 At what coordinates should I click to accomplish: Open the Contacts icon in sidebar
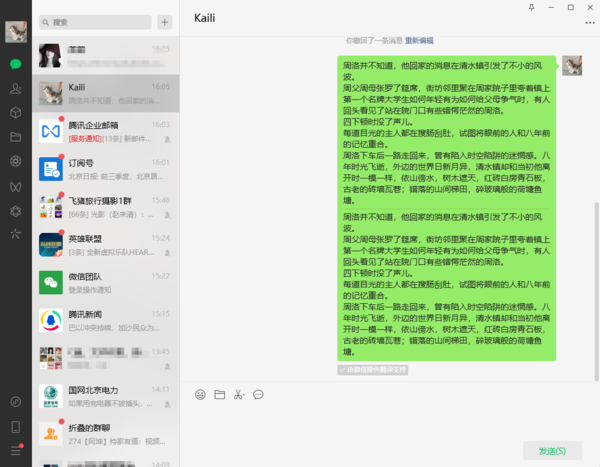pos(16,88)
